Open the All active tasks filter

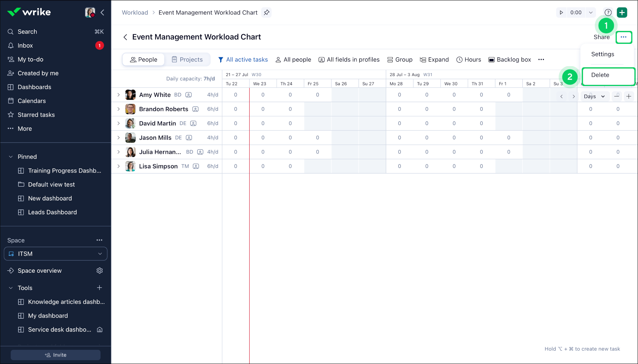point(243,59)
